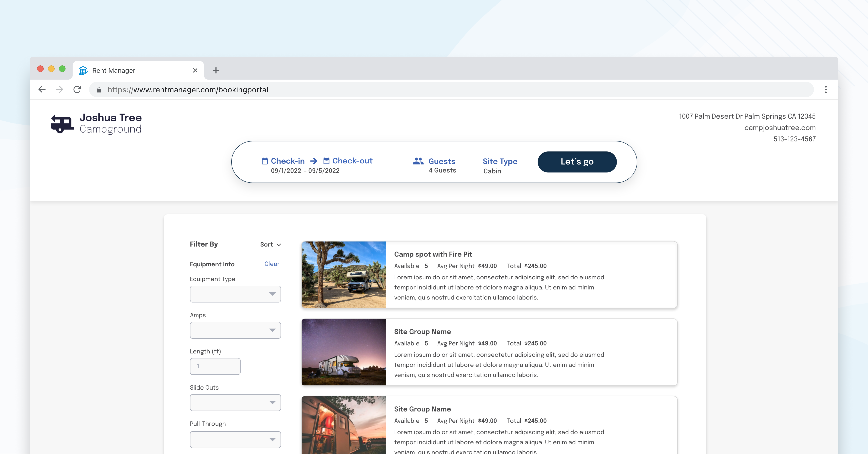Viewport: 868px width, 454px height.
Task: Click the 09/1/2022 - 09/5/2022 date range
Action: [x=305, y=171]
